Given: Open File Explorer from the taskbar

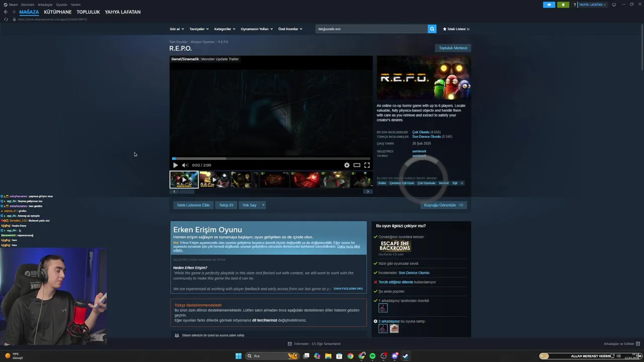Looking at the screenshot, I should coord(328,356).
